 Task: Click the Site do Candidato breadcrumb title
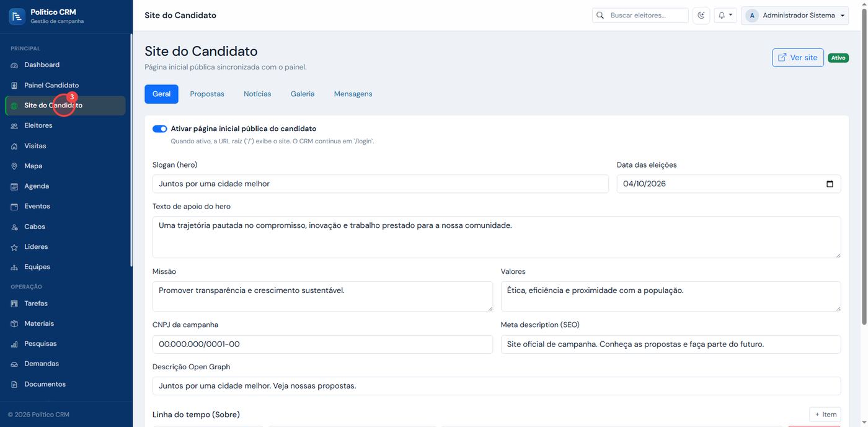point(180,16)
